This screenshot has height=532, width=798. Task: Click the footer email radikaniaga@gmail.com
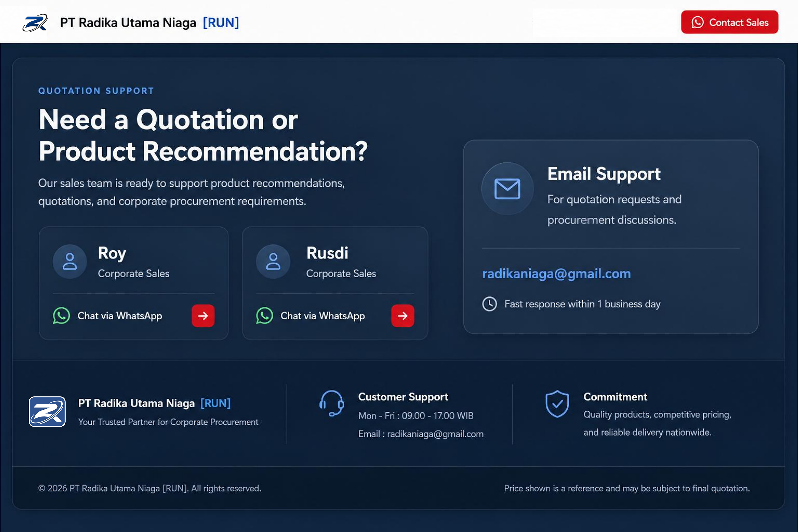click(x=435, y=434)
